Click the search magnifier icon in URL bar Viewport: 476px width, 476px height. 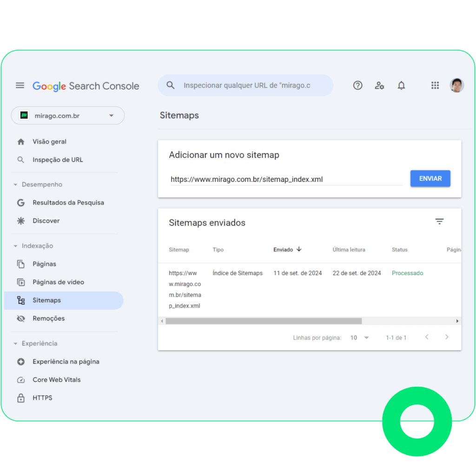pyautogui.click(x=171, y=86)
